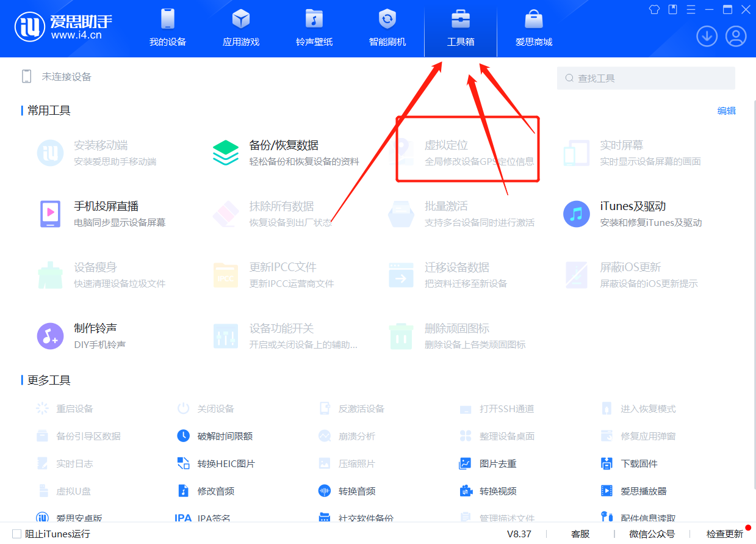This screenshot has width=756, height=544.
Task: Click 重启设备 tool
Action: click(65, 408)
